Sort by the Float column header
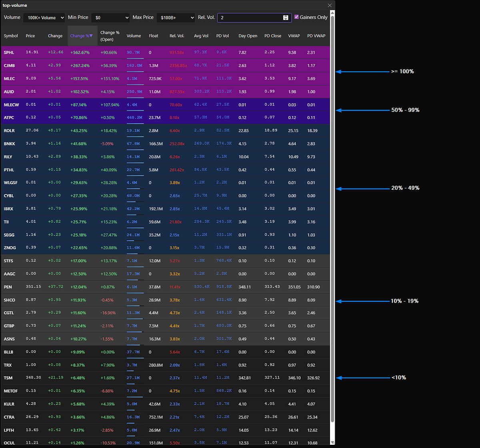 point(153,36)
